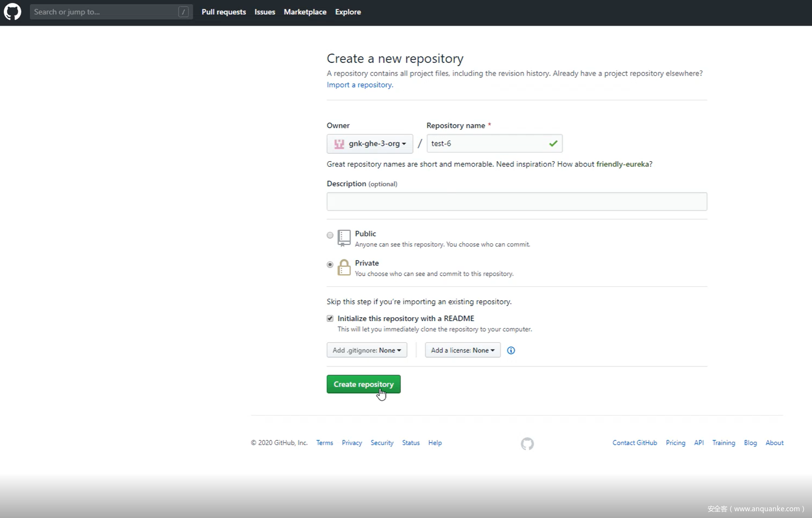812x518 pixels.
Task: Focus the Search or jump to field
Action: tap(111, 12)
